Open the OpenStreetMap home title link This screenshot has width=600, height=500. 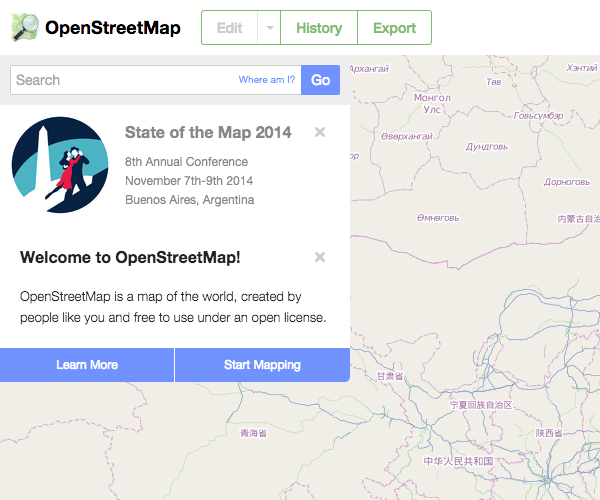[113, 28]
